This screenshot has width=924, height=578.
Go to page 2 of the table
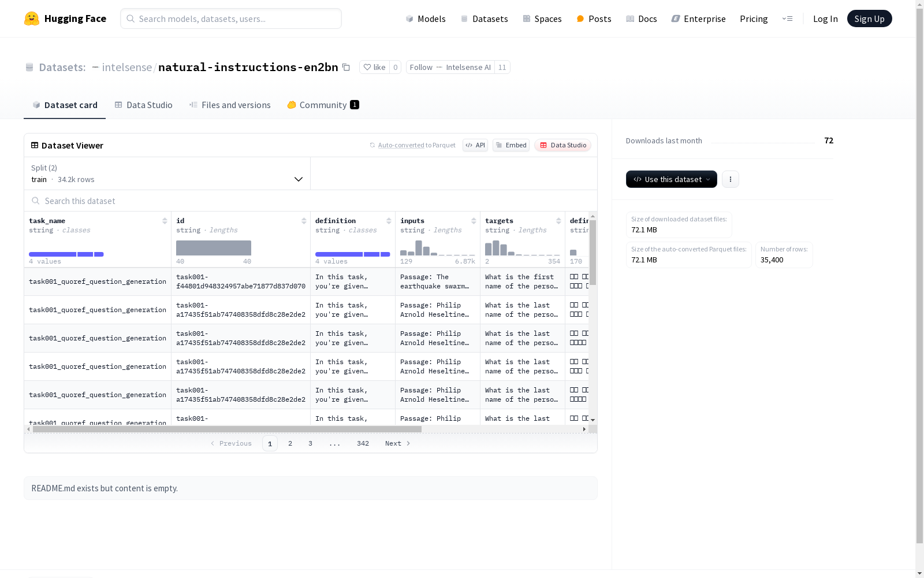coord(290,443)
